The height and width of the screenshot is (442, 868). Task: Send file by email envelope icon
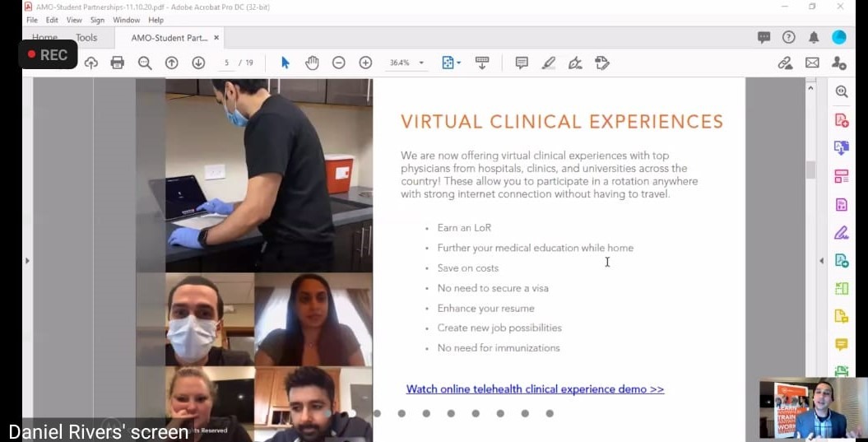[812, 63]
